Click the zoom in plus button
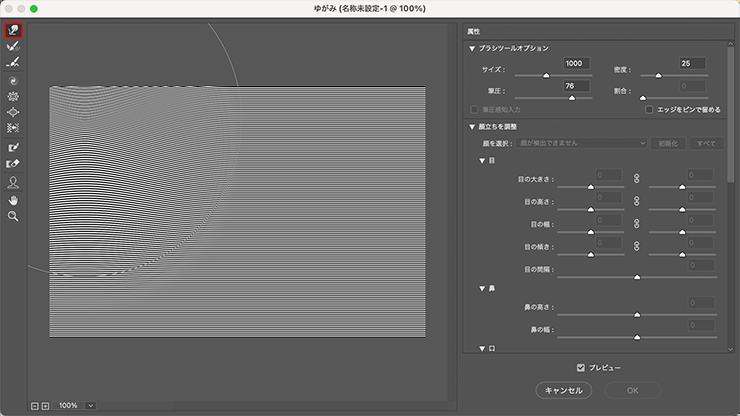The image size is (740, 416). (45, 406)
